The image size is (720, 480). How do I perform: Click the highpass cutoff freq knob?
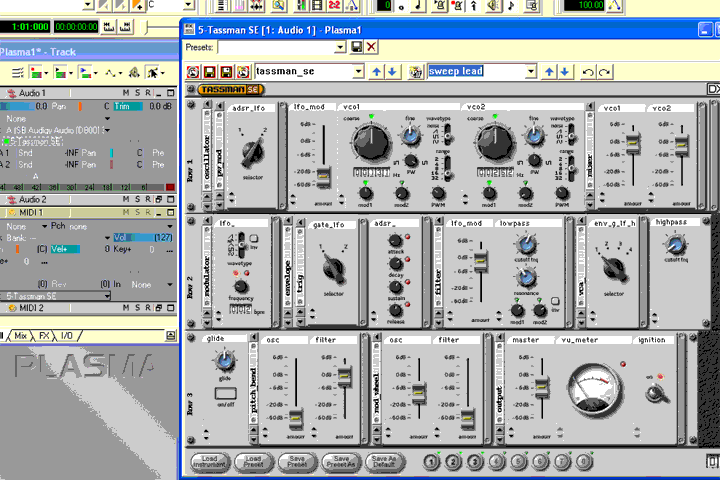pos(675,244)
